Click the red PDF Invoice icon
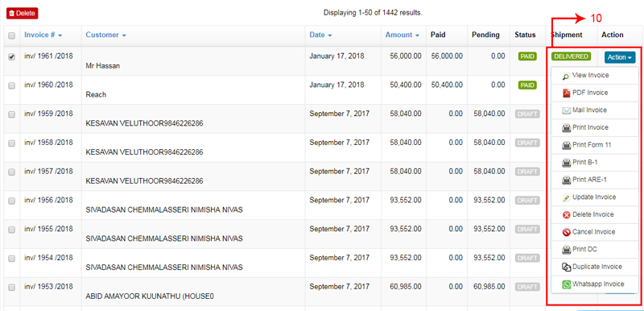Image resolution: width=644 pixels, height=311 pixels. (x=567, y=93)
